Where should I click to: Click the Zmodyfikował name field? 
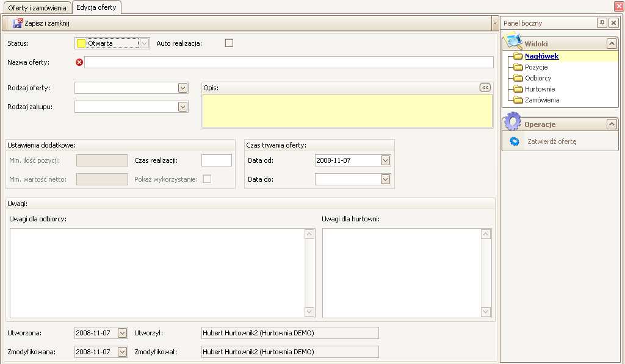[290, 352]
